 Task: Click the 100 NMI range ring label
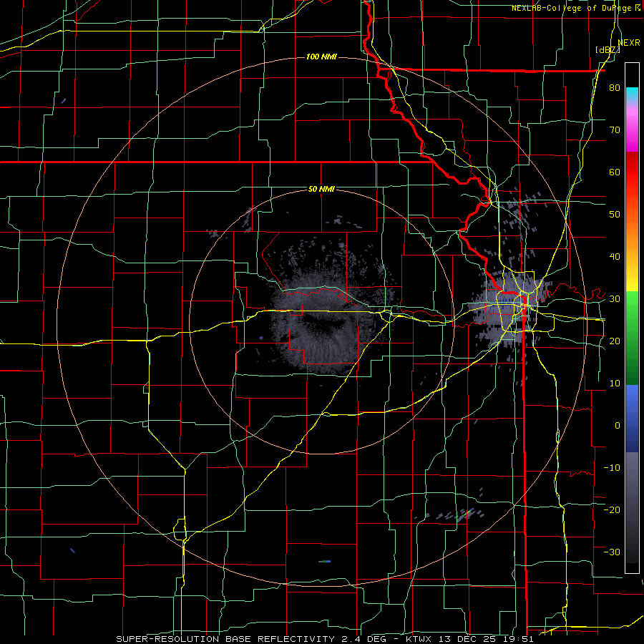[x=321, y=57]
